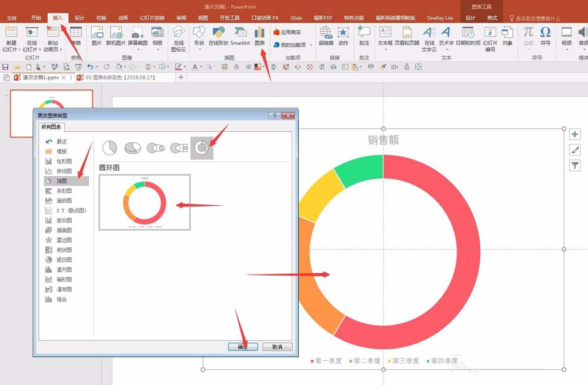
Task: Click the 相册 photo album icon
Action: point(158,33)
